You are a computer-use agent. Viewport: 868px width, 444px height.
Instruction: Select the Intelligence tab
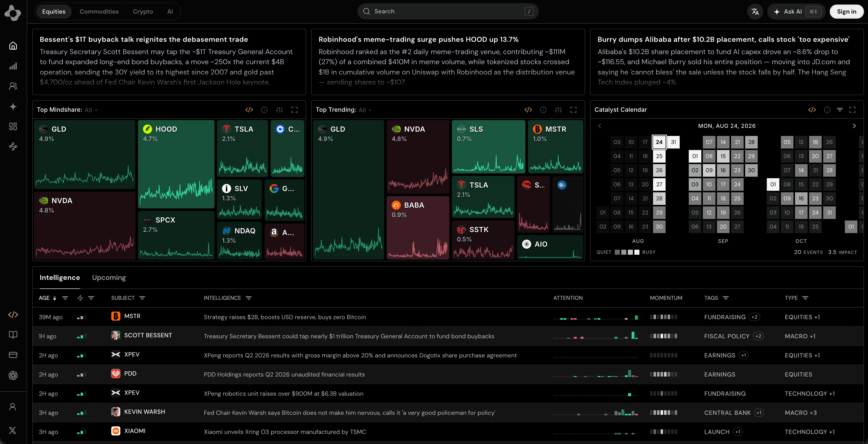click(60, 278)
